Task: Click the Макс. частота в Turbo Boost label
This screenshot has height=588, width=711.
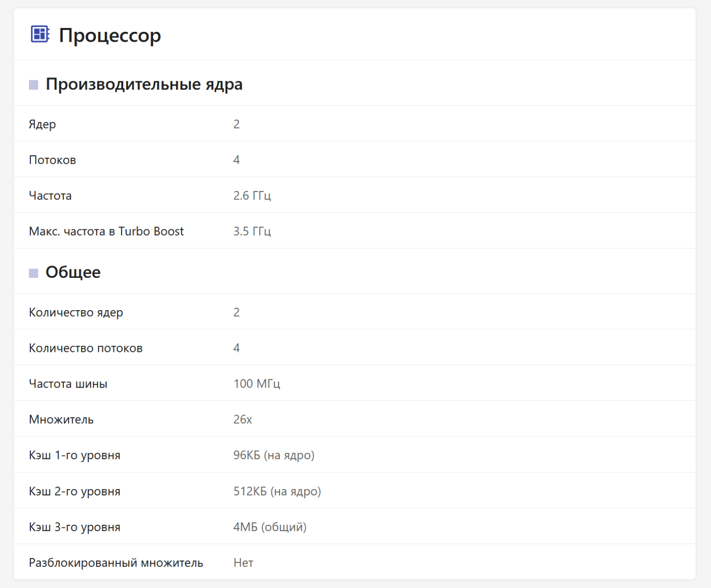Action: coord(106,231)
